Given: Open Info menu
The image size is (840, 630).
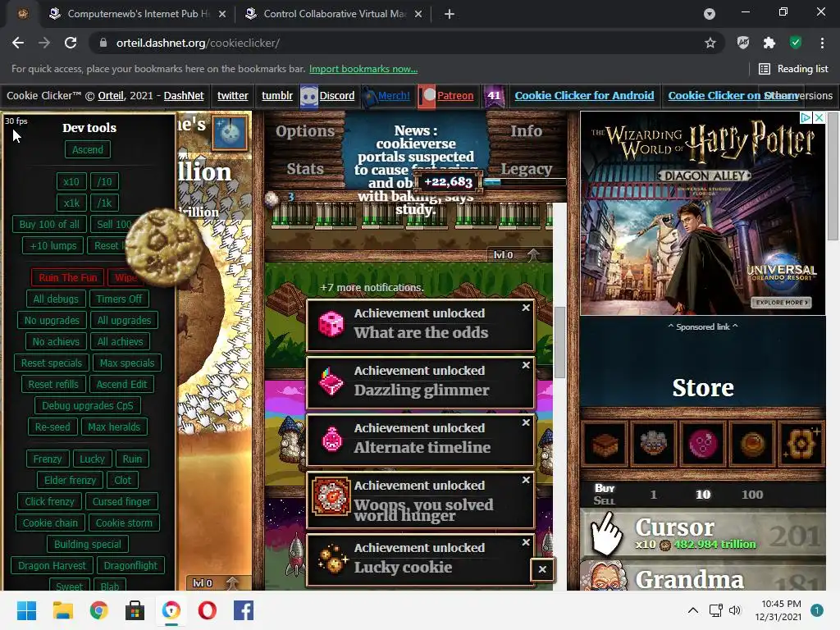Looking at the screenshot, I should coord(526,131).
